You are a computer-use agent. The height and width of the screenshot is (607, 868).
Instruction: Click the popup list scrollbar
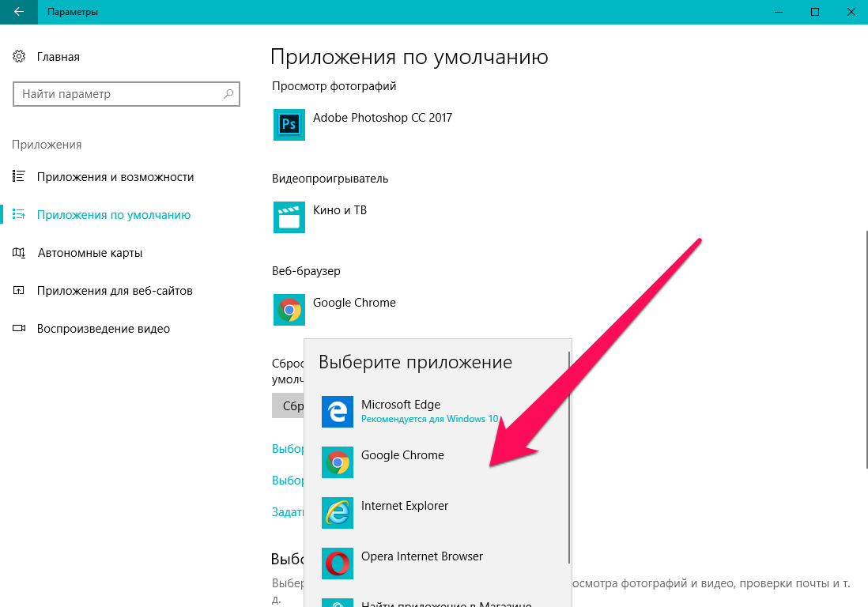(x=568, y=457)
